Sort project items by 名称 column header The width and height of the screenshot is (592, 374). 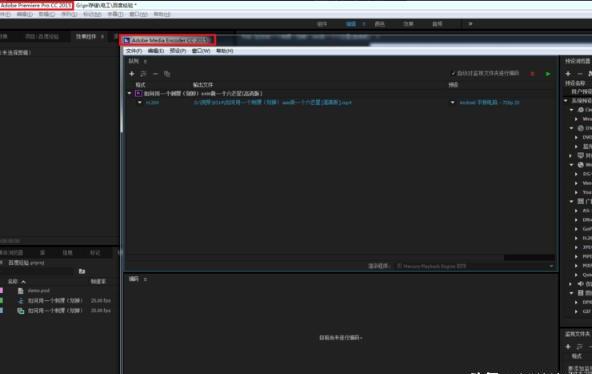[x=13, y=282]
